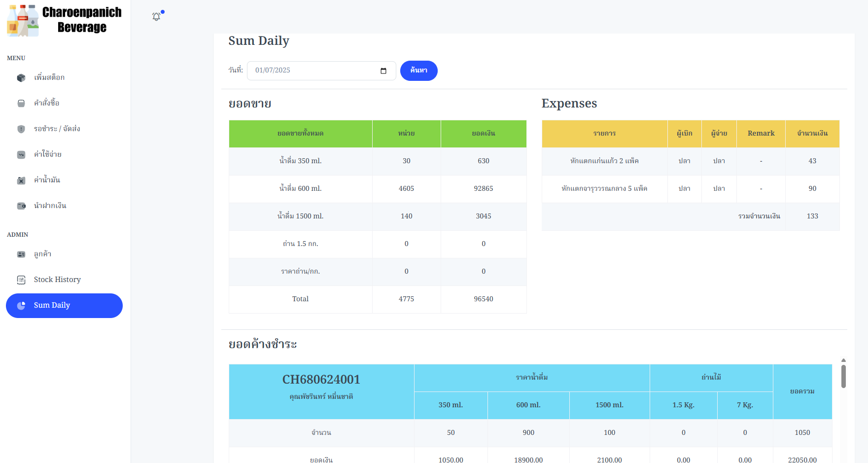Click the basket icon beside คำสั่งซื้อ
This screenshot has height=463, width=868.
[x=21, y=104]
